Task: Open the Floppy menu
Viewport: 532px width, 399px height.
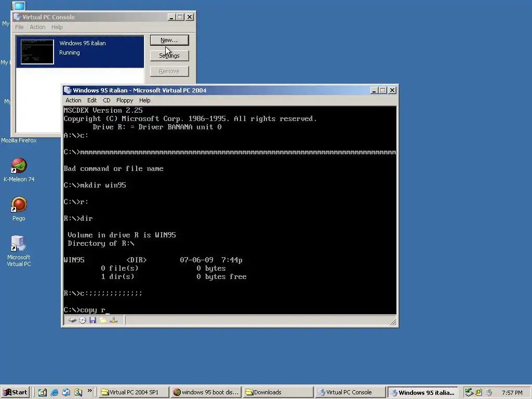Action: click(125, 100)
